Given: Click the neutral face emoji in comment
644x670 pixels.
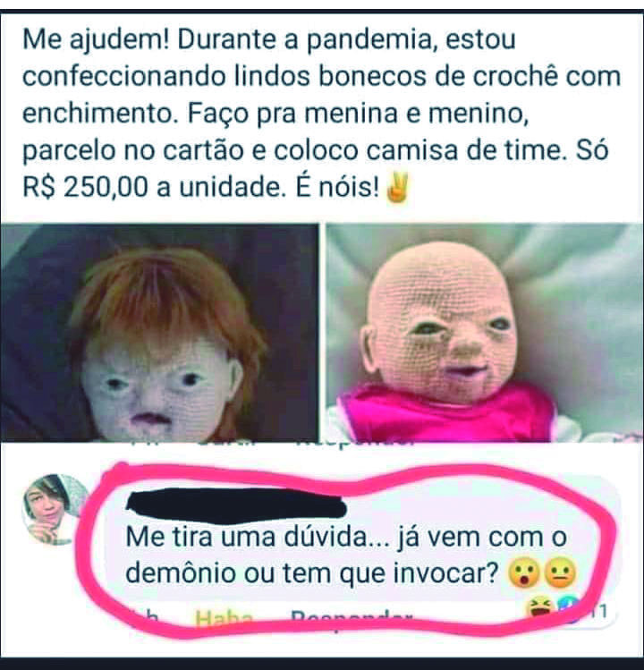Looking at the screenshot, I should 560,574.
